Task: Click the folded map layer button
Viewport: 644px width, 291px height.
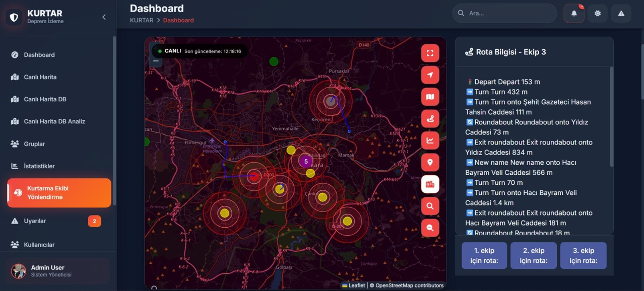Action: [x=430, y=97]
